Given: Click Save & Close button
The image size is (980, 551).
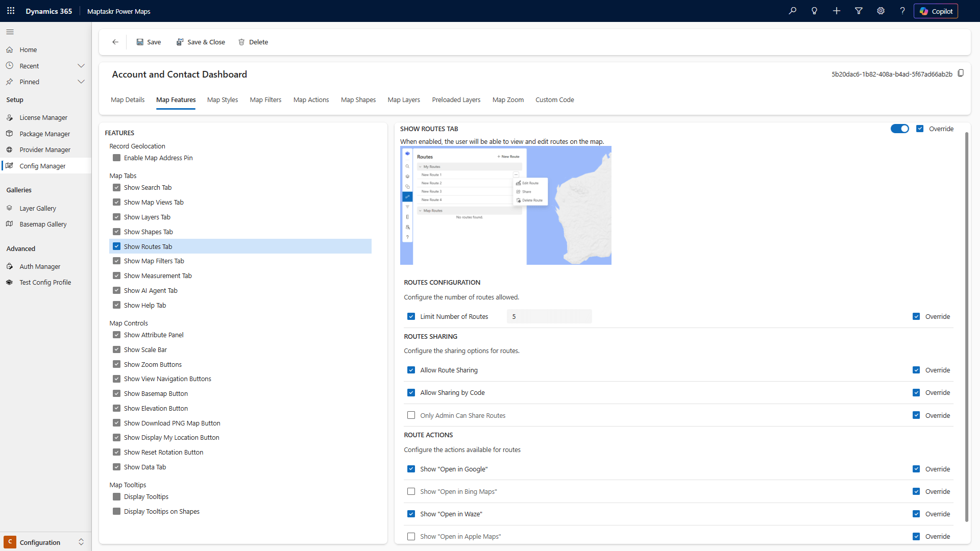Looking at the screenshot, I should [201, 42].
